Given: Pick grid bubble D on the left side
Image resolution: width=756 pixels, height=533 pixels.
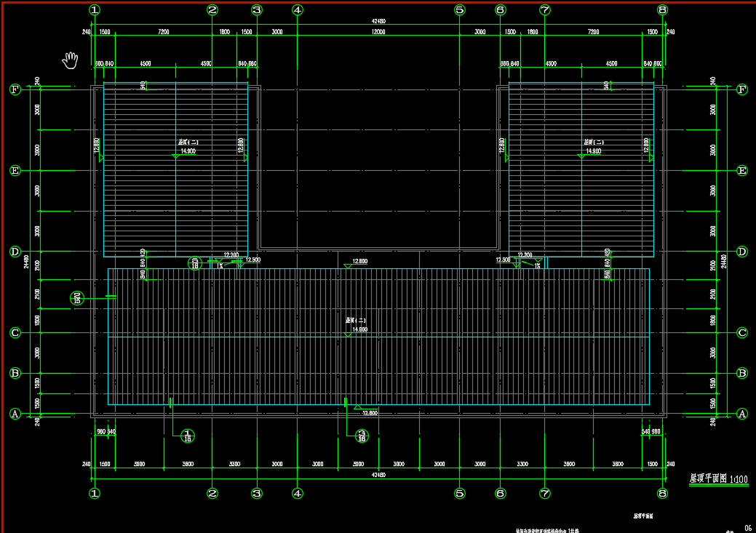Looking at the screenshot, I should coord(15,252).
